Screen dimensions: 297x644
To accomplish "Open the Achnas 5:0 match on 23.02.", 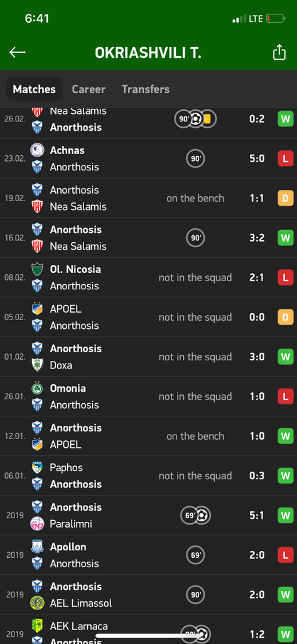I will [x=148, y=158].
